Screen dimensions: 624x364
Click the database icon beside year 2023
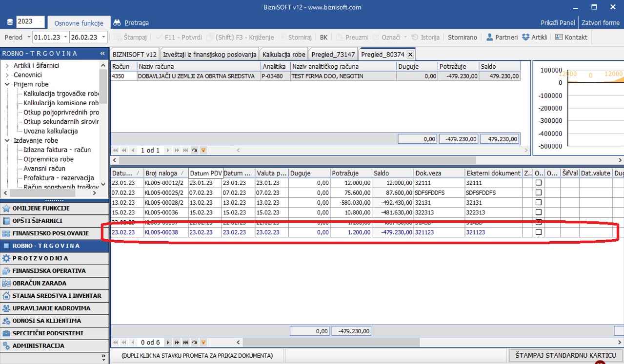click(x=10, y=22)
